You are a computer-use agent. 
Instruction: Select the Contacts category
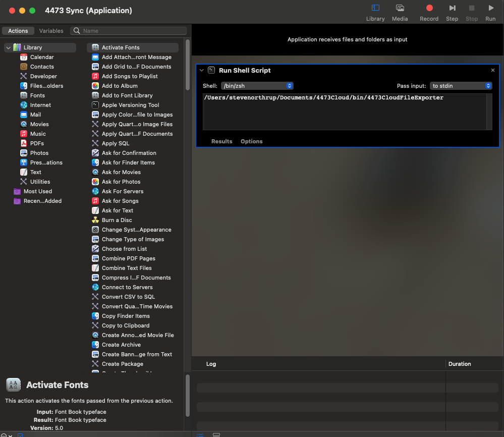(x=42, y=67)
